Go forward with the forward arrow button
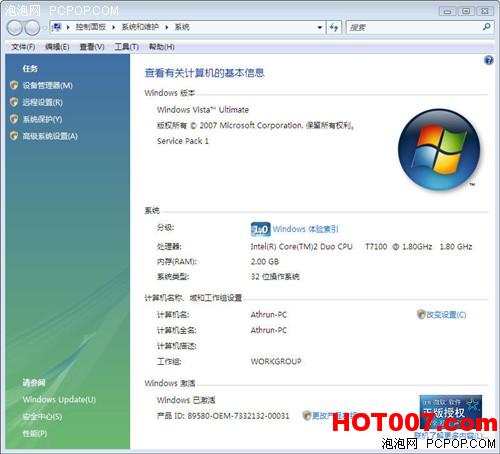This screenshot has height=454, width=500. point(33,28)
